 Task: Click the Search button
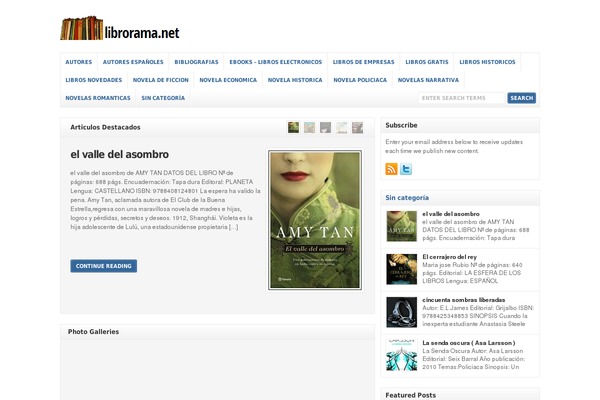pos(522,98)
